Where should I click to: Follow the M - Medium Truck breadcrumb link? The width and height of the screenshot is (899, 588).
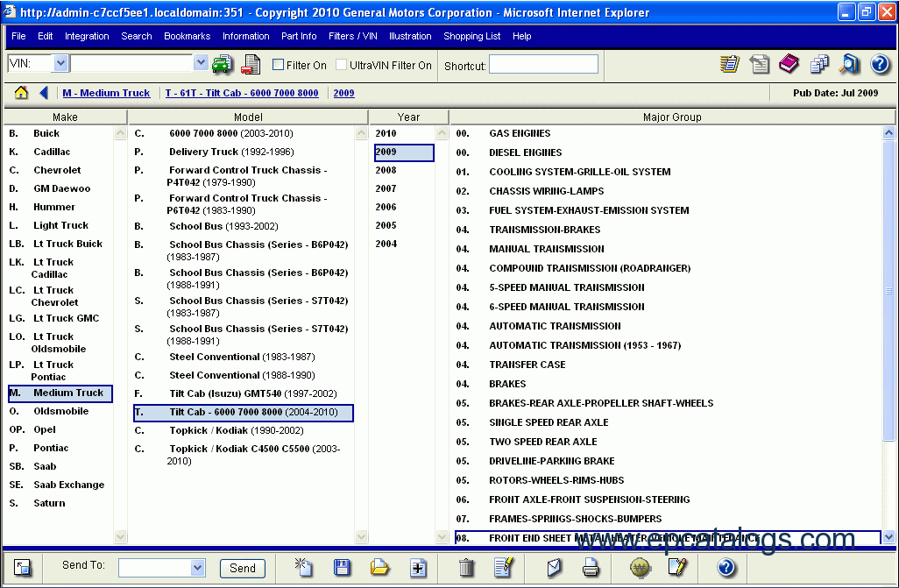tap(106, 93)
